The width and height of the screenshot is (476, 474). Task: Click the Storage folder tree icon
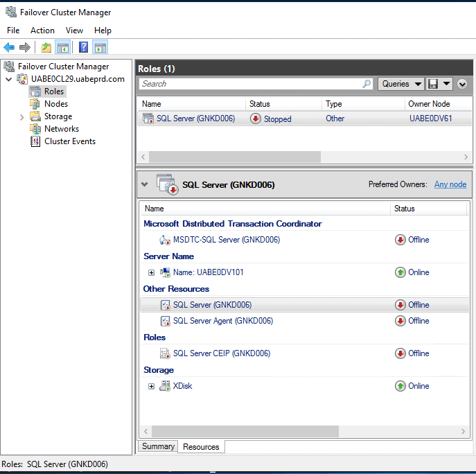tap(35, 116)
